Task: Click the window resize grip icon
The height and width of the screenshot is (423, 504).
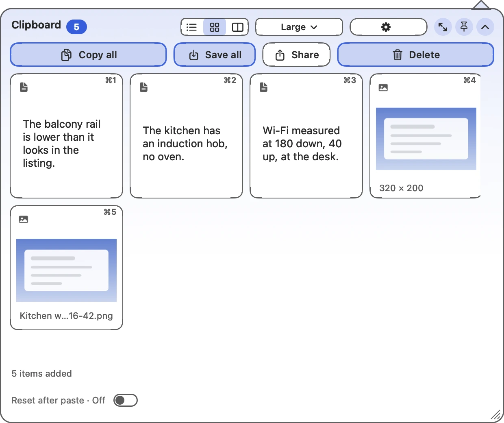Action: click(495, 415)
